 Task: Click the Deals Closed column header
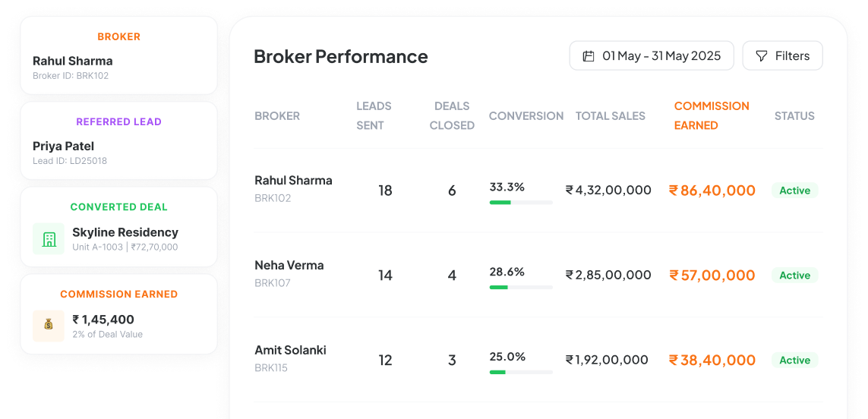tap(452, 115)
